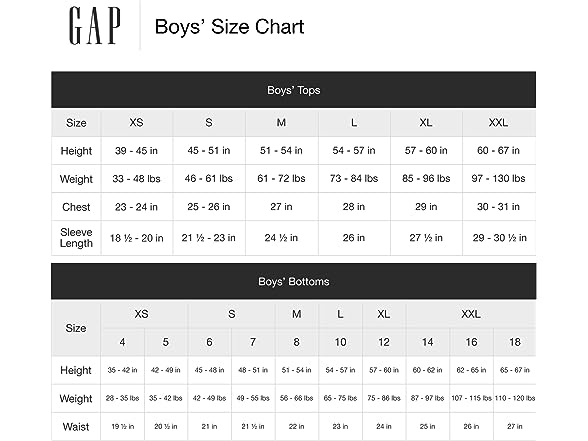Select size 18 in Bottoms table
This screenshot has width=588, height=441.
515,342
